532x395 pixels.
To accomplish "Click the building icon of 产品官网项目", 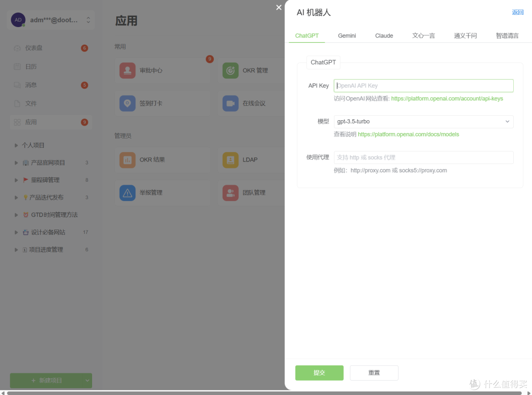I will point(26,163).
